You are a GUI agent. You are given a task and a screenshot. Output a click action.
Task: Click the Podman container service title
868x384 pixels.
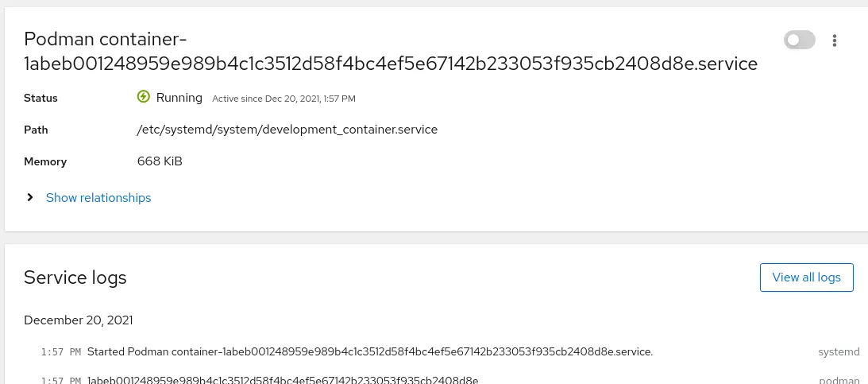[x=390, y=51]
